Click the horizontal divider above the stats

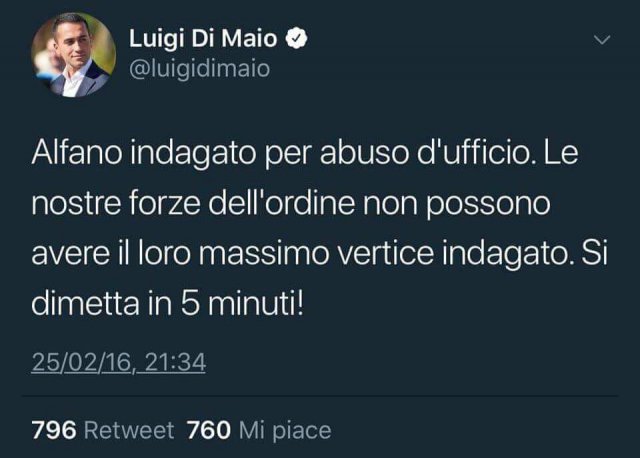click(x=320, y=396)
